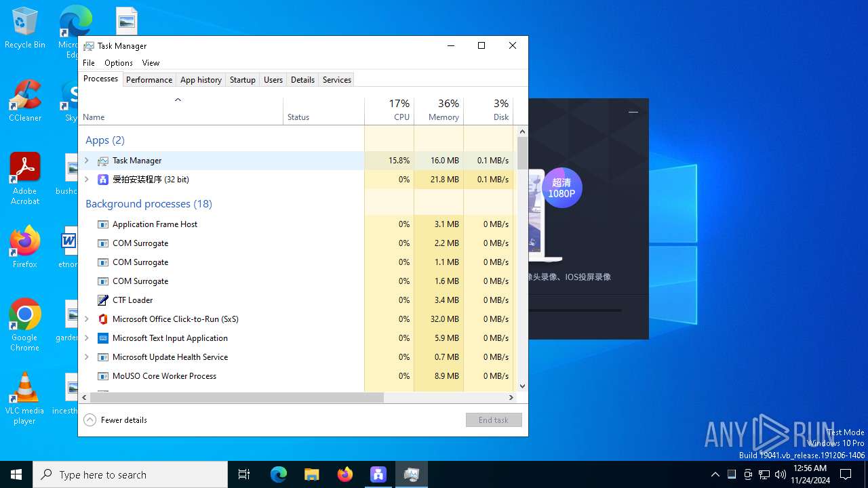Open the CCleaner desktop shortcut
The height and width of the screenshot is (488, 868).
25,101
